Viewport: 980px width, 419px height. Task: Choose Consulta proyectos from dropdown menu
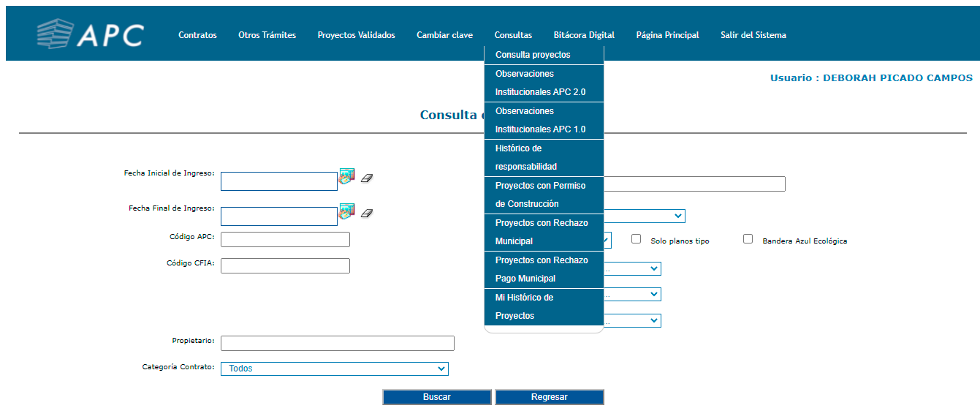(x=544, y=55)
